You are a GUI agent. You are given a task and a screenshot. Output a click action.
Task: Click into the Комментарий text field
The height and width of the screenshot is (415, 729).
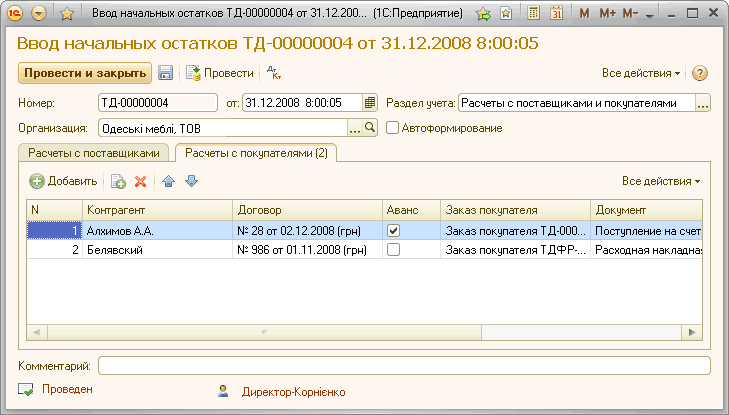404,366
